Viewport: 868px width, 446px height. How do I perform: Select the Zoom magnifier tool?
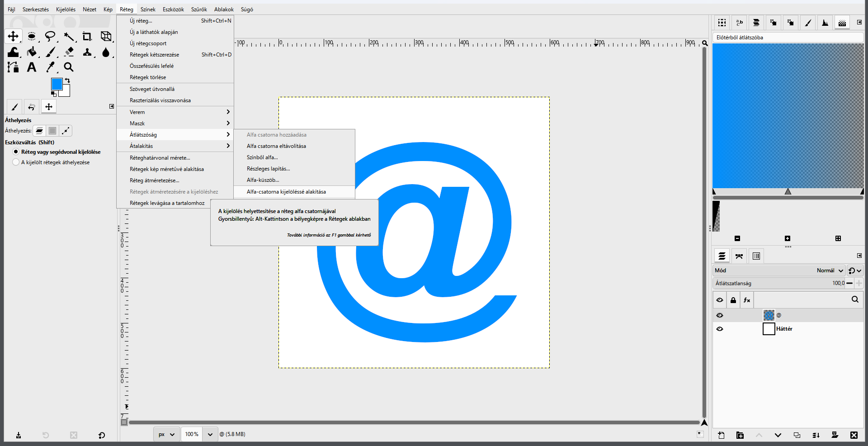(69, 67)
